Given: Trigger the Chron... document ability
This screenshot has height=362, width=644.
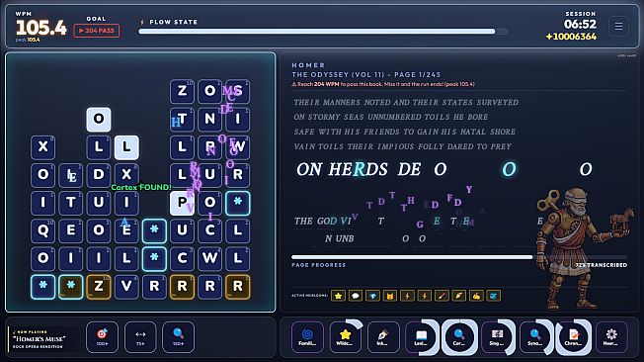Looking at the screenshot, I should [x=573, y=337].
